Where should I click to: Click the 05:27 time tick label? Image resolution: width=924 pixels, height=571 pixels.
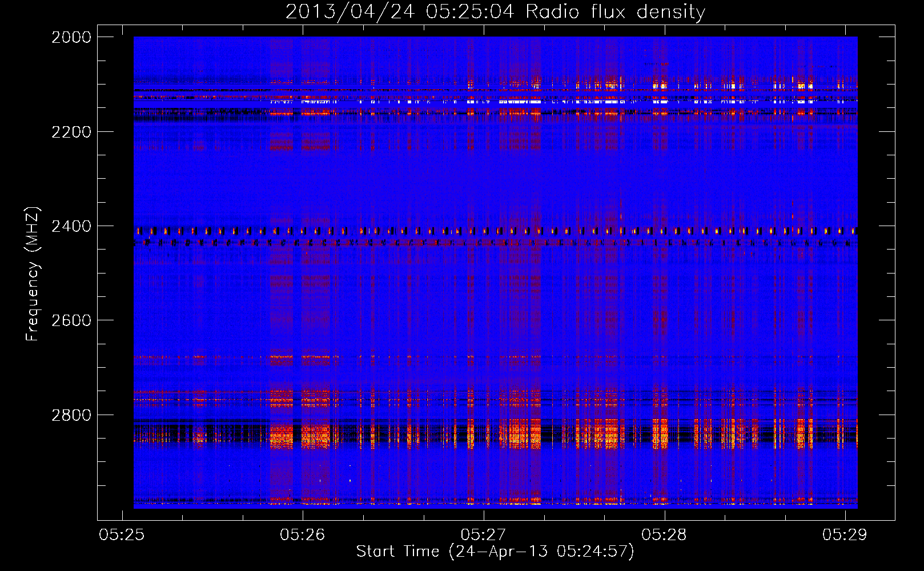tap(483, 534)
